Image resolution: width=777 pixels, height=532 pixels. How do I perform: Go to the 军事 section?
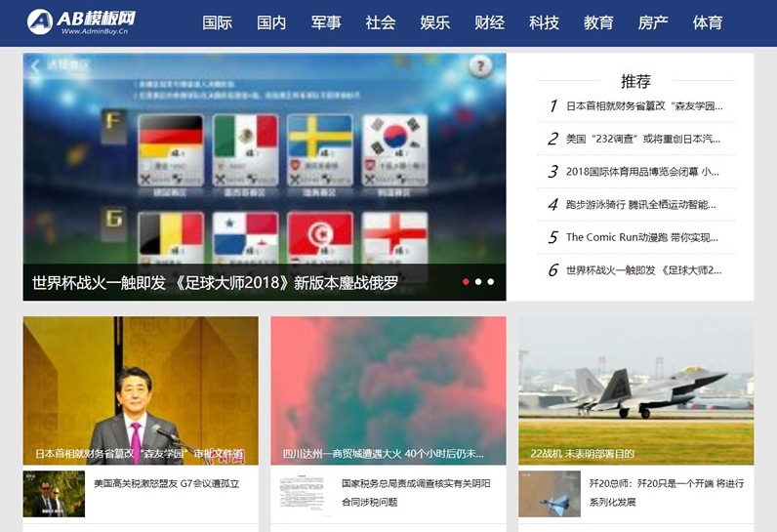[326, 22]
